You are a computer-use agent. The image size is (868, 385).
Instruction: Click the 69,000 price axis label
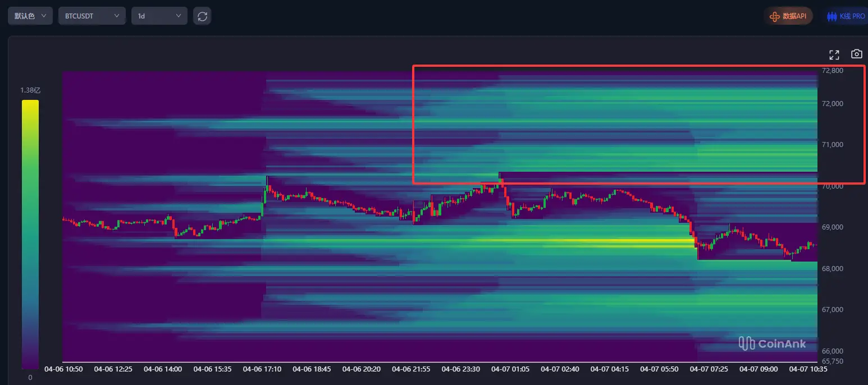832,227
